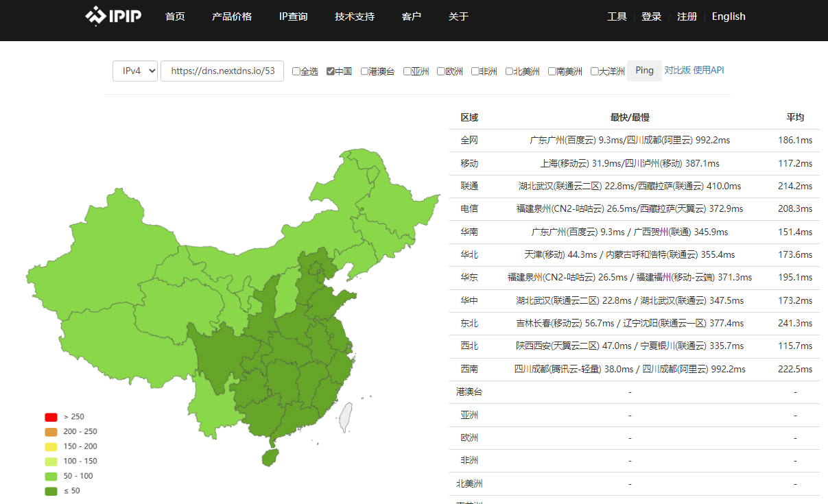Enable the 欧洲 checkbox
This screenshot has height=504, width=828.
coord(441,71)
